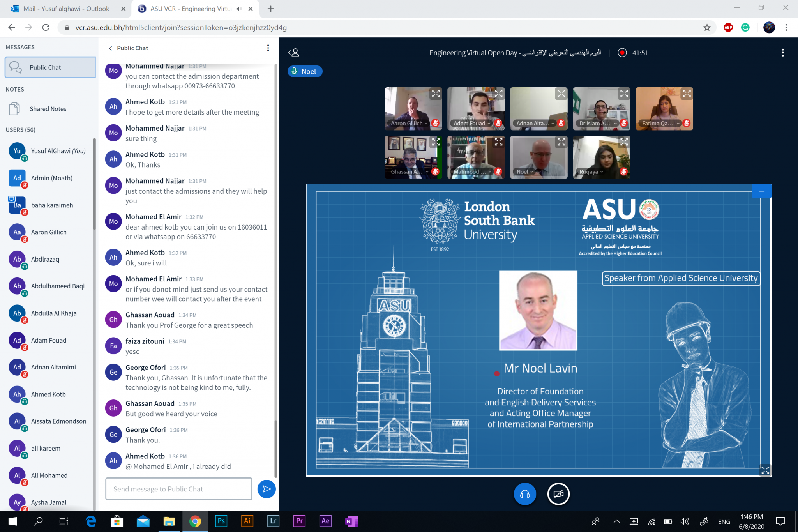Expand Mahmood webcam to fullscreen

498,142
